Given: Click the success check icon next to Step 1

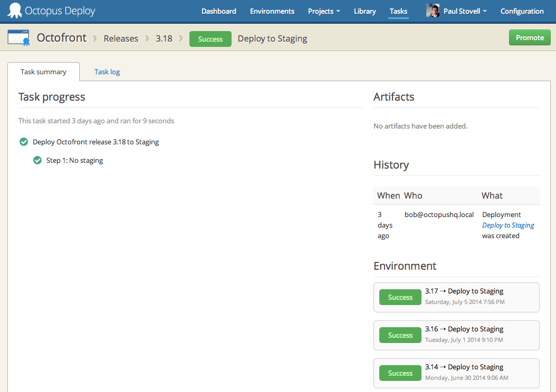Looking at the screenshot, I should click(x=37, y=160).
